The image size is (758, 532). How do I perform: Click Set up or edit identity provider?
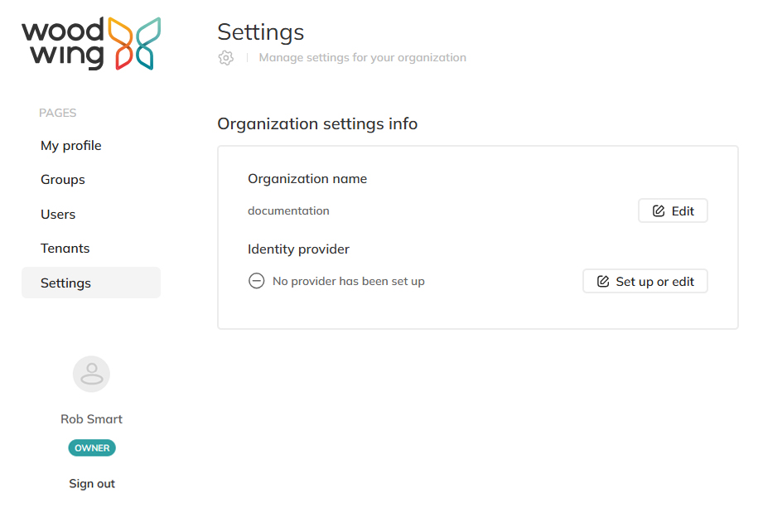click(645, 282)
